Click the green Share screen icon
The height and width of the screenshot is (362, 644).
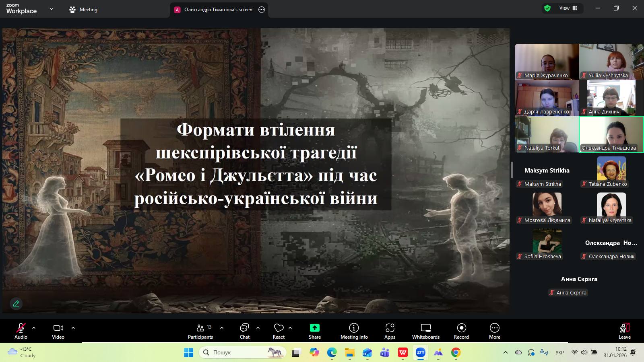point(314,328)
